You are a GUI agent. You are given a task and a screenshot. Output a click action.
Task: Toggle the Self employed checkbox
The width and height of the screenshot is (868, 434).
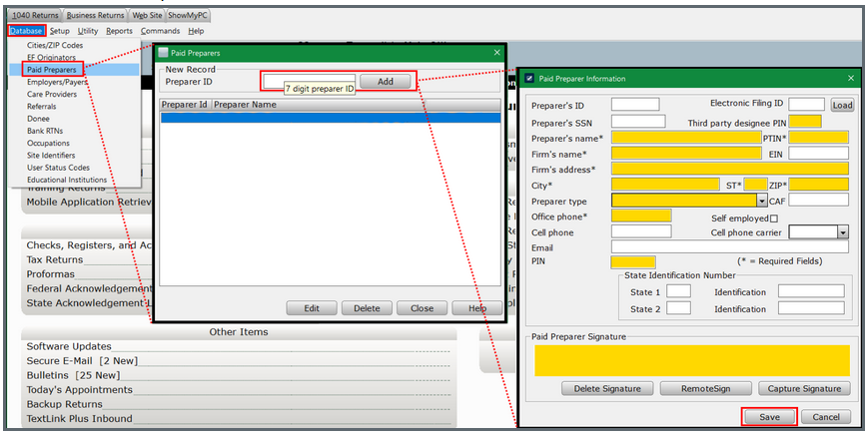pyautogui.click(x=774, y=217)
